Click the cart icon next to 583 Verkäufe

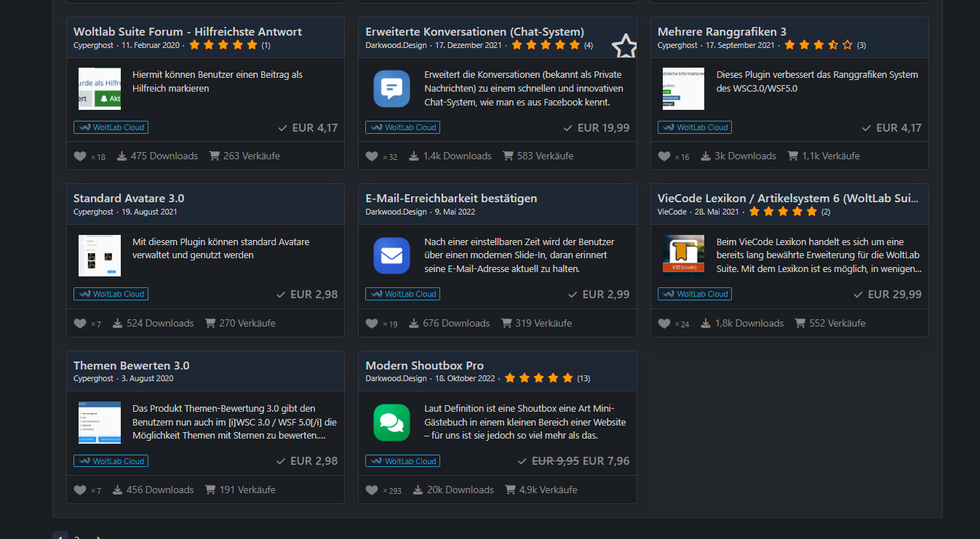(507, 156)
